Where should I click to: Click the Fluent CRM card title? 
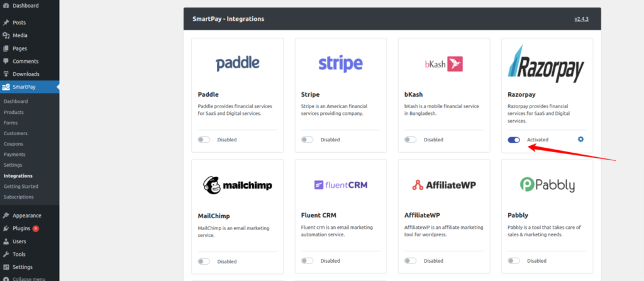pyautogui.click(x=319, y=215)
